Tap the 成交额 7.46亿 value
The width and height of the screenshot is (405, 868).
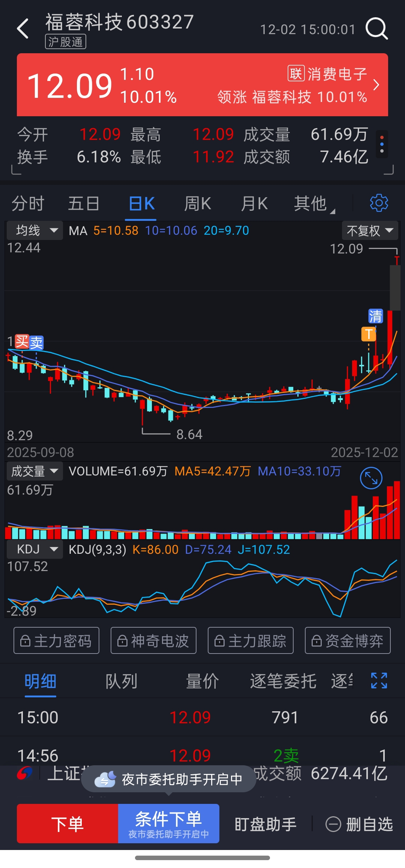(x=344, y=157)
